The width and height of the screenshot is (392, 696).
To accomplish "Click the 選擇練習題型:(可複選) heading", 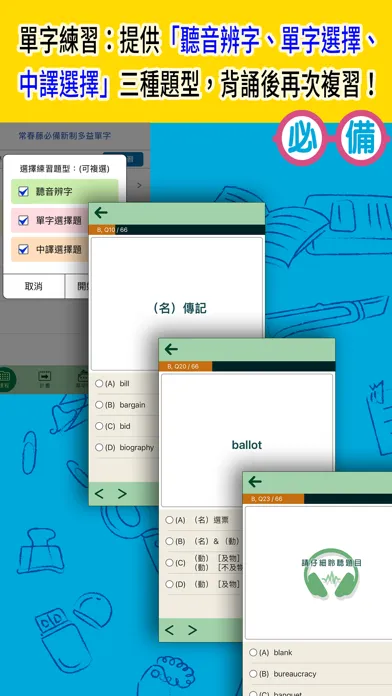I will (x=65, y=169).
